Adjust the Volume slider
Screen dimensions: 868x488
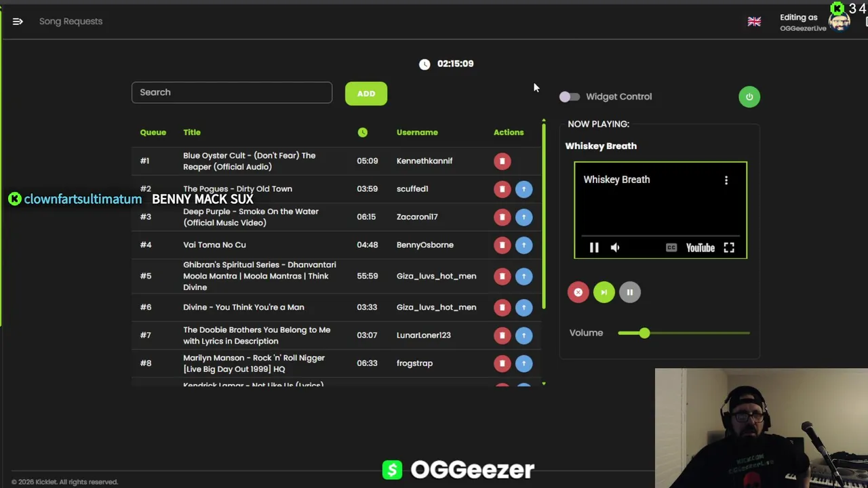(x=684, y=333)
